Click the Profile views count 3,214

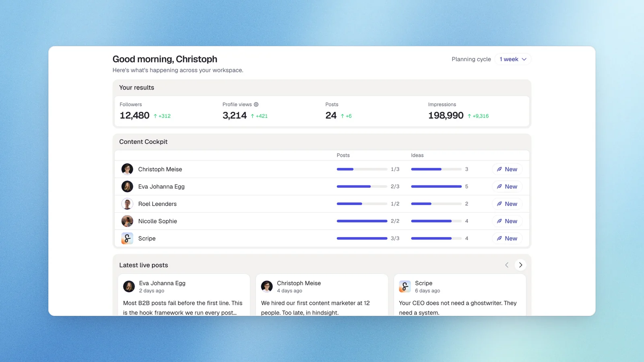pyautogui.click(x=235, y=115)
